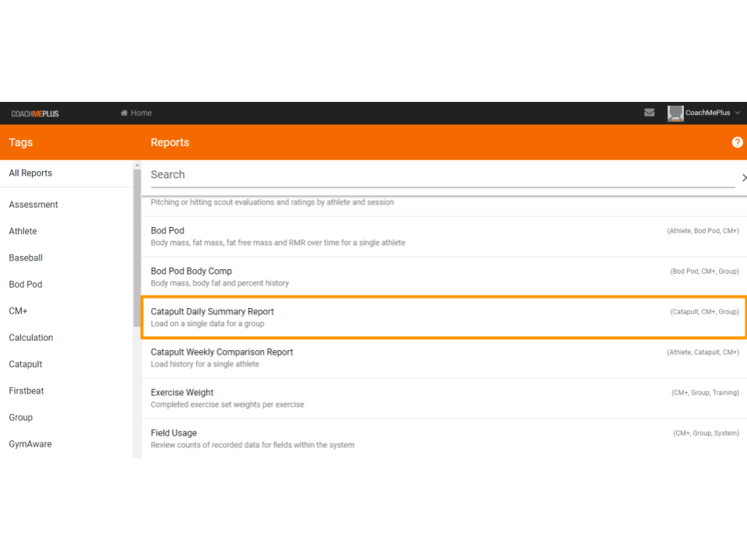Viewport: 747px width, 560px height.
Task: Clear the search with the X icon
Action: 744,177
